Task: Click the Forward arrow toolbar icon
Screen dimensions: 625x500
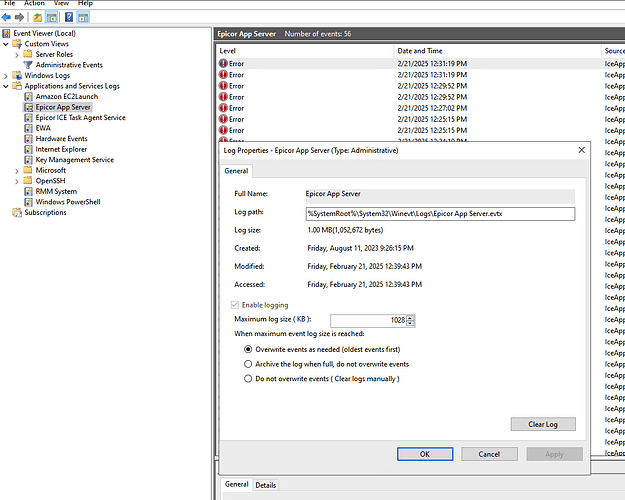Action: pos(19,17)
